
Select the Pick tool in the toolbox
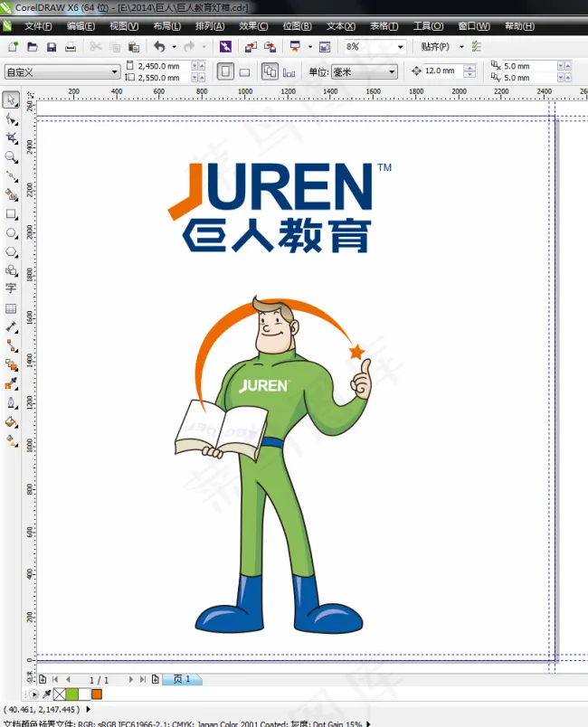coord(11,99)
